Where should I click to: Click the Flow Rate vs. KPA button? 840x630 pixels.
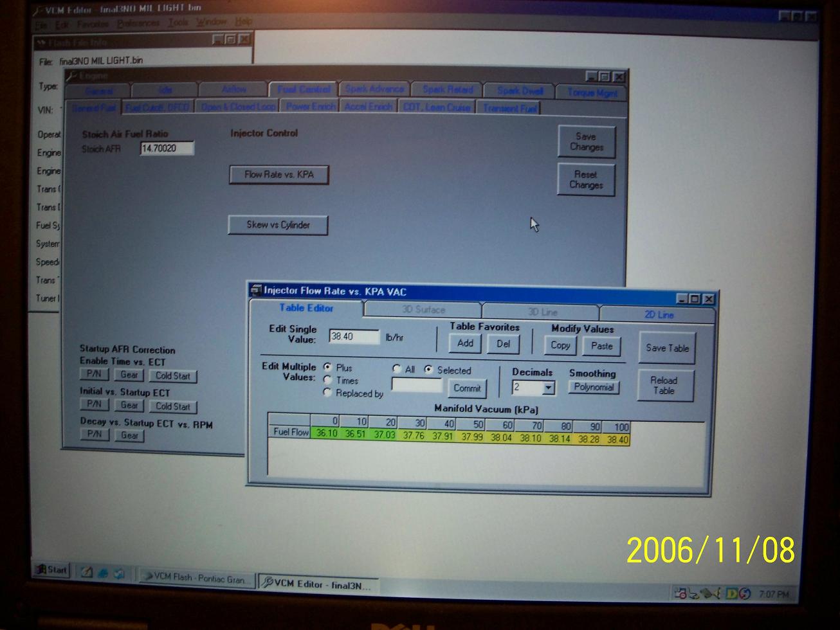click(x=279, y=174)
